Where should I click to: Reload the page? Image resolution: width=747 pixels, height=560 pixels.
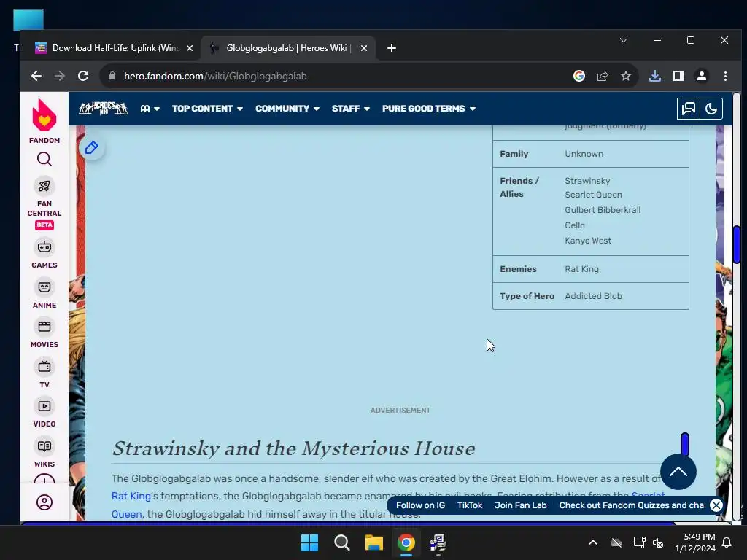click(x=83, y=76)
